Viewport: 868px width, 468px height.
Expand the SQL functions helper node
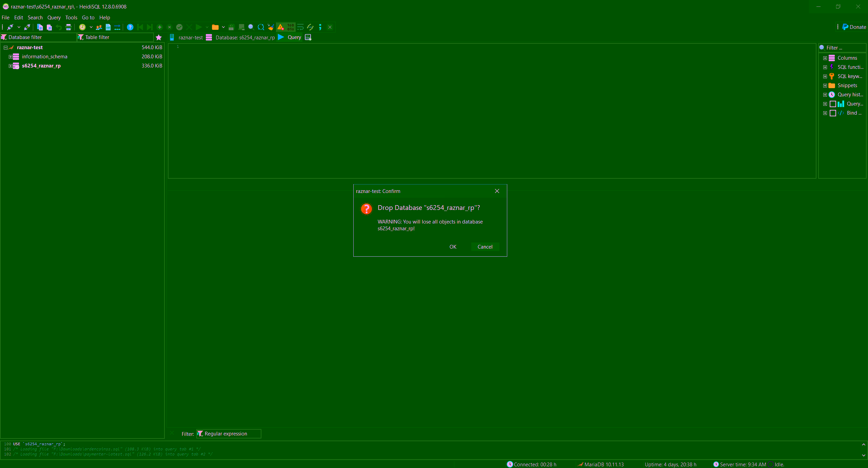coord(825,67)
